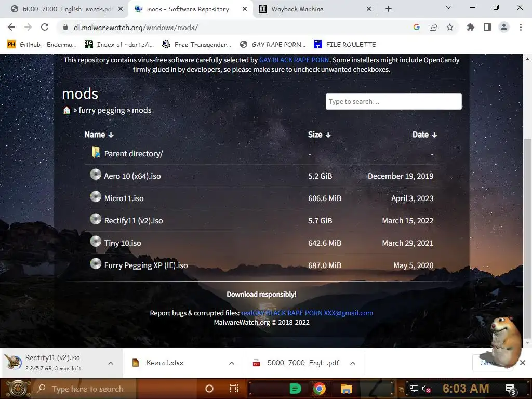Screen dimensions: 532x399
Task: Click disc icon beside Tiny 10.iso
Action: click(x=96, y=242)
